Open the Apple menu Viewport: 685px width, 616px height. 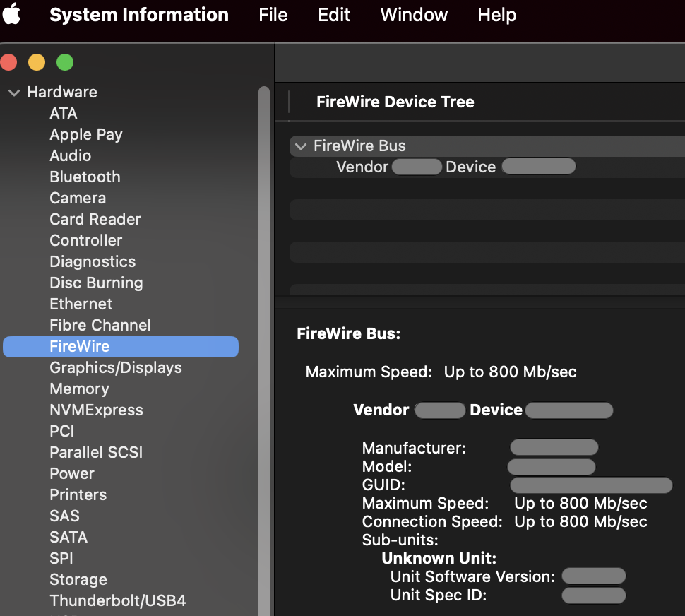pyautogui.click(x=11, y=14)
